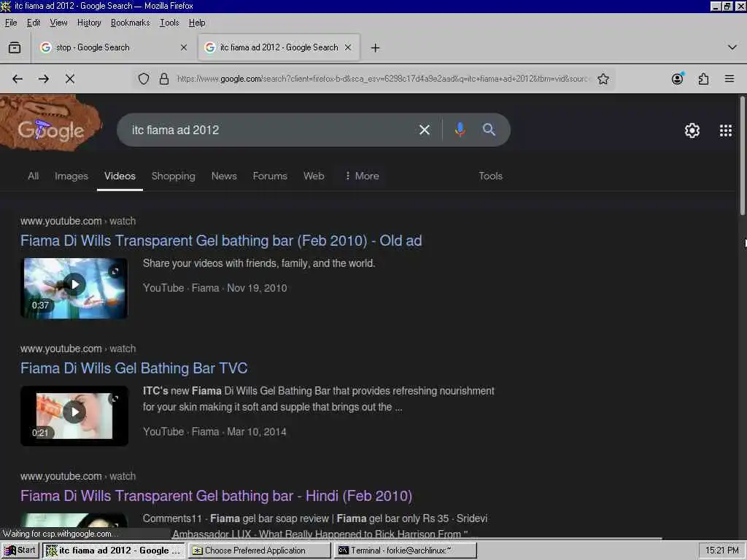Click the tracking protection shield icon

coord(144,79)
